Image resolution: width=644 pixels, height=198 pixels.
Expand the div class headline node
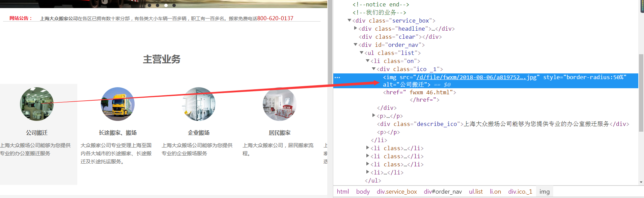(x=356, y=29)
